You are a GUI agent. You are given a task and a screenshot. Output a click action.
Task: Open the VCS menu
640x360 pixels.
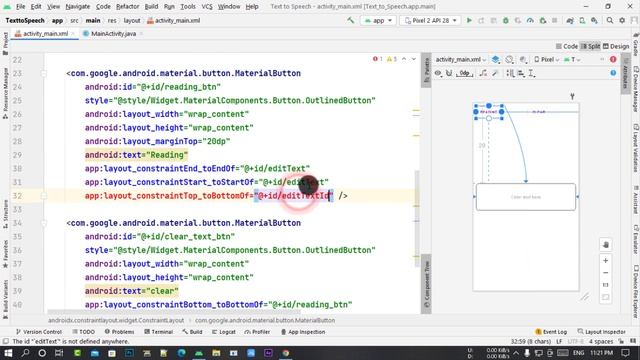coord(207,7)
